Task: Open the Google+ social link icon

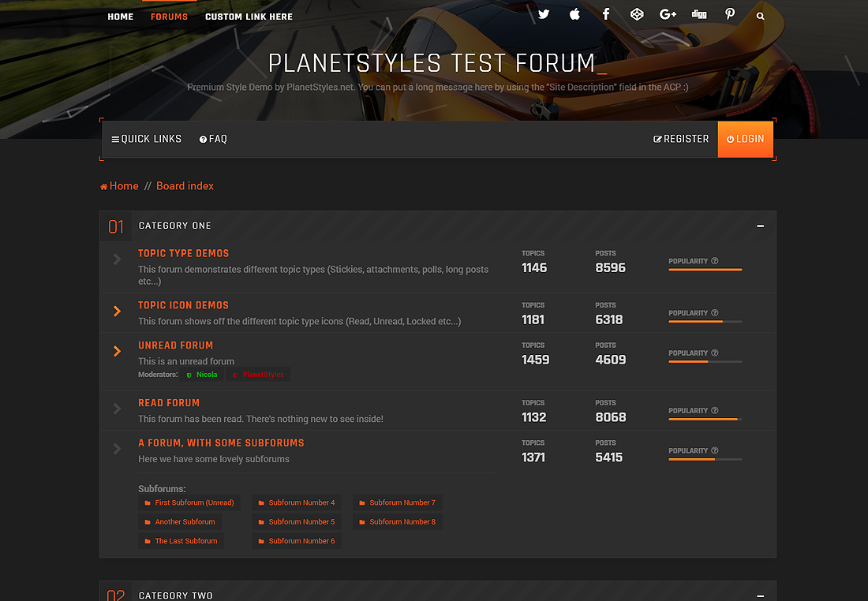Action: (x=668, y=14)
